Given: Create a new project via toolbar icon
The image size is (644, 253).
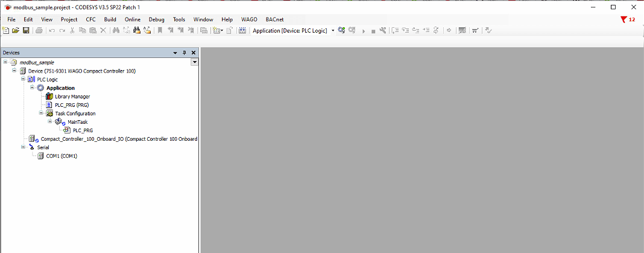Looking at the screenshot, I should (x=5, y=30).
